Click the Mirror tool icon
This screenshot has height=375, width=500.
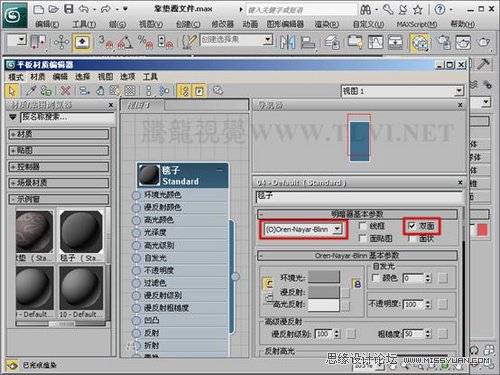287,42
